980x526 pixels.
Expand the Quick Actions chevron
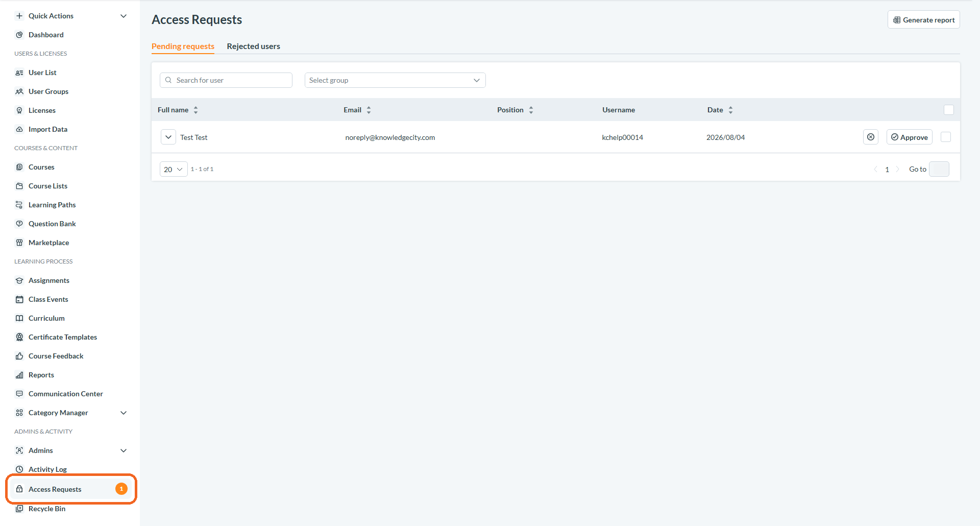(124, 16)
